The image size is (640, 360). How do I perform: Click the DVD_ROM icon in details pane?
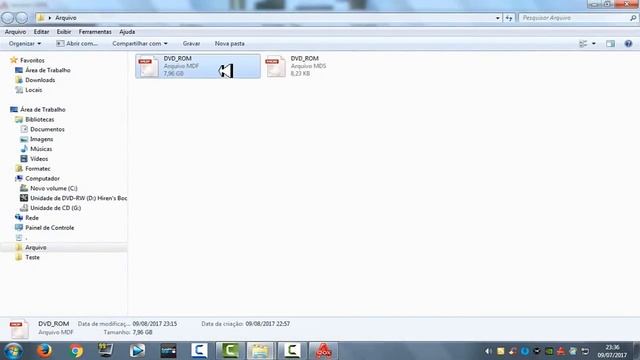[x=19, y=329]
